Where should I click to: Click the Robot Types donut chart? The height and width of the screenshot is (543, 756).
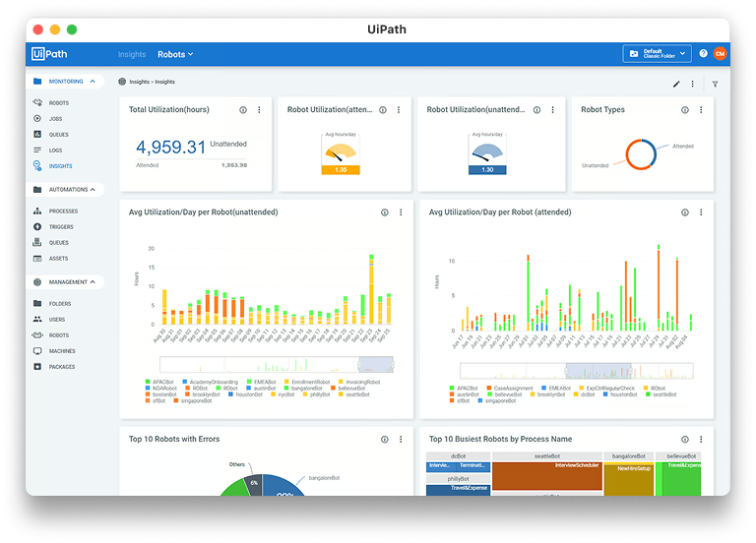coord(641,154)
